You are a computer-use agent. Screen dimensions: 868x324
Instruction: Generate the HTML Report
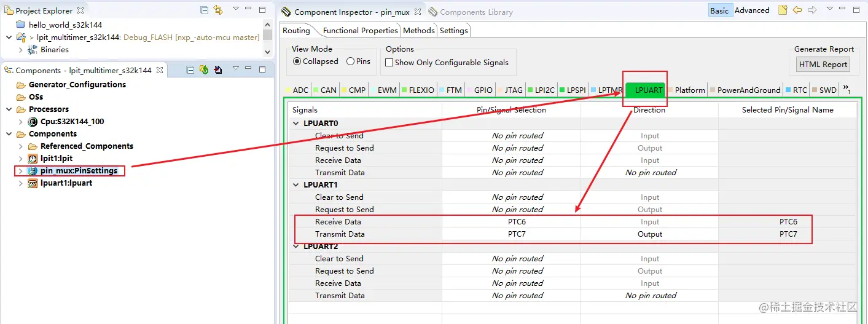tap(823, 65)
